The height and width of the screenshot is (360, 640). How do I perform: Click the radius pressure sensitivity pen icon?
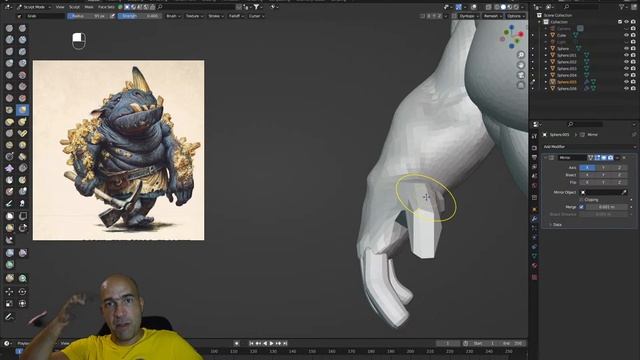112,16
